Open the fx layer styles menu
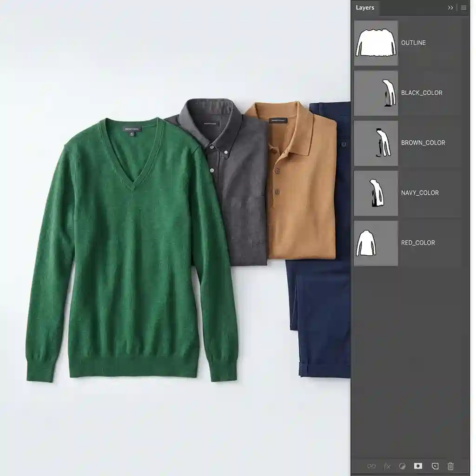The width and height of the screenshot is (476, 476). point(387,466)
